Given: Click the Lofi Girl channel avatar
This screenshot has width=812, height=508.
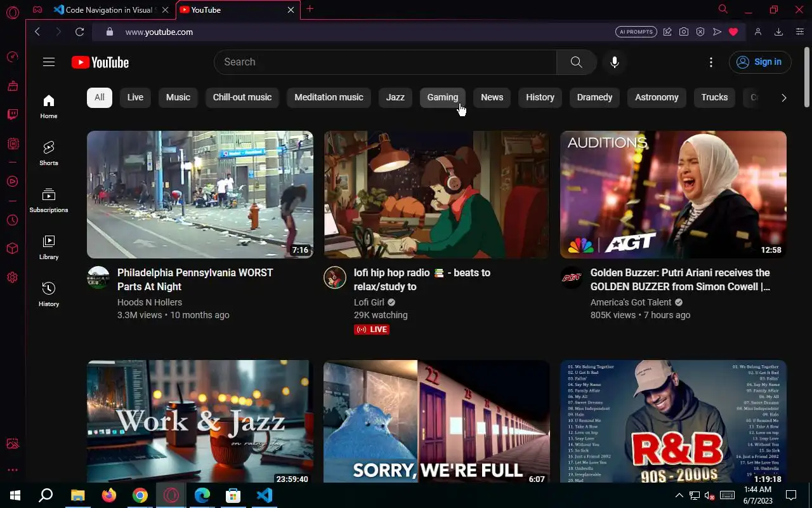Looking at the screenshot, I should coord(335,277).
